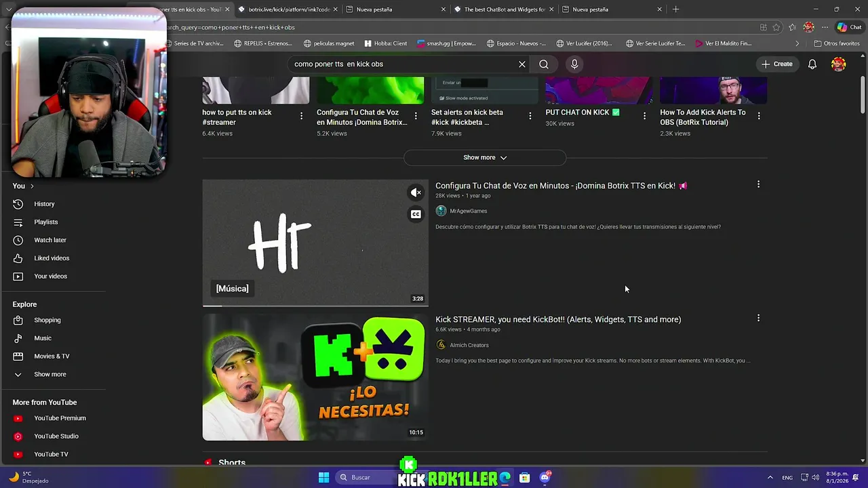Open the Windows Start menu
868x488 pixels.
(323, 477)
